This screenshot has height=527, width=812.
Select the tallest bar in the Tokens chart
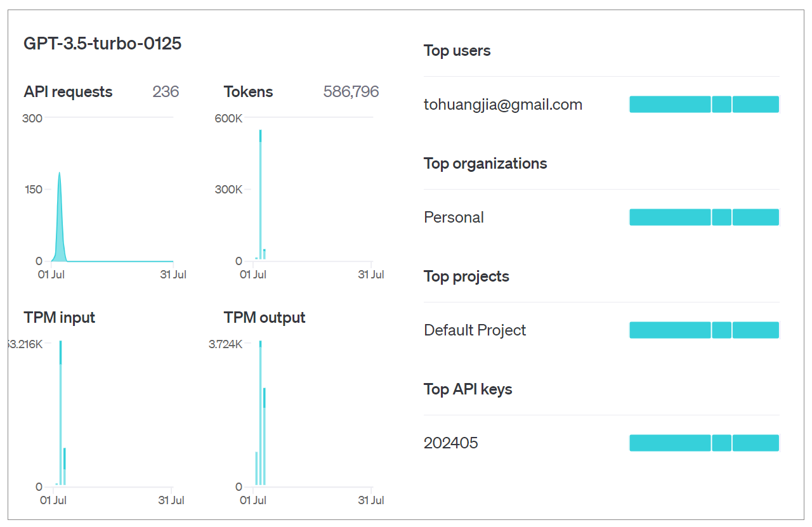click(x=260, y=190)
